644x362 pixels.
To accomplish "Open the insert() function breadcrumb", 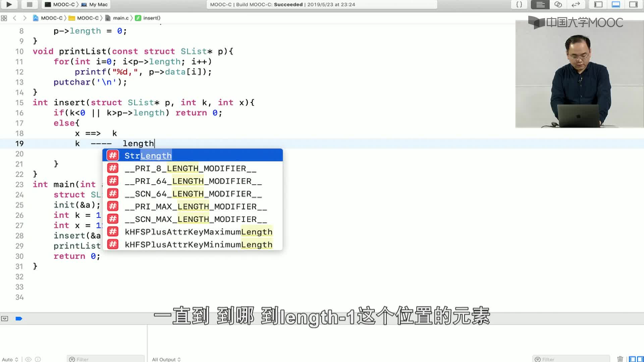I will 148,18.
